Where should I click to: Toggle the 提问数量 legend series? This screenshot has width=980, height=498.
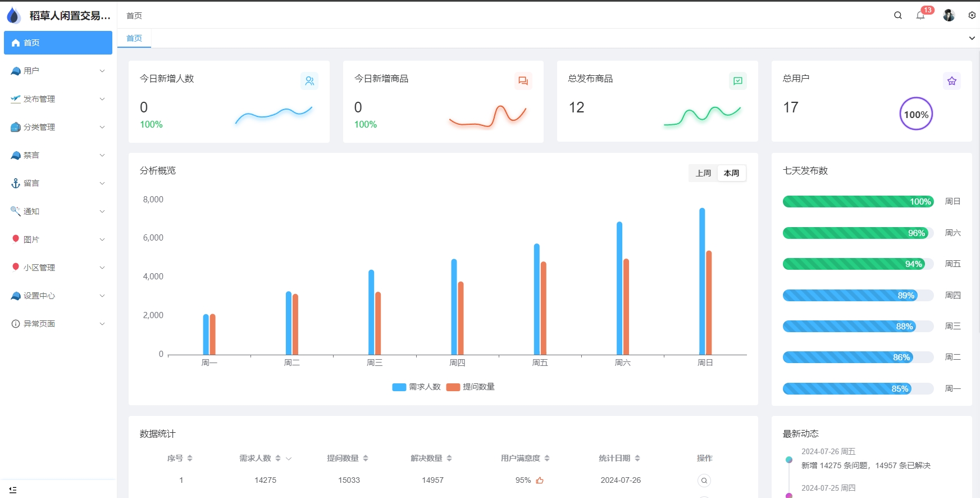coord(470,387)
